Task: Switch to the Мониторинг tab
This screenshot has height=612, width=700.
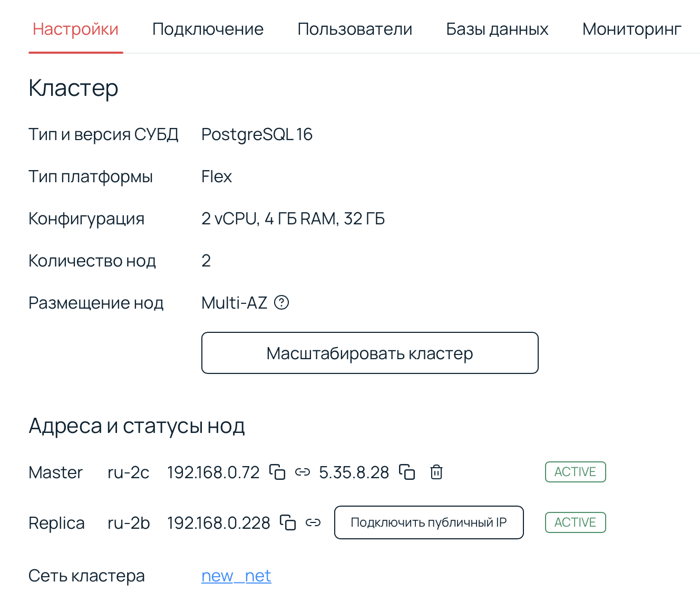Action: (x=631, y=29)
